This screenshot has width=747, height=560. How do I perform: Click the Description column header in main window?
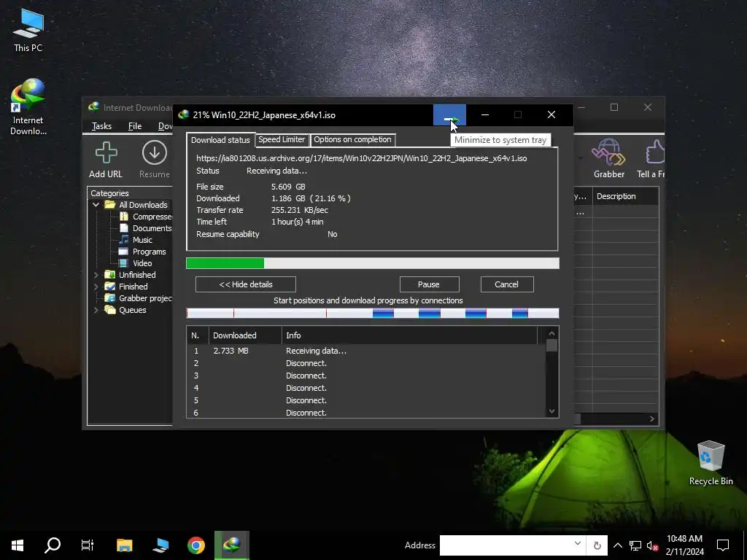625,196
